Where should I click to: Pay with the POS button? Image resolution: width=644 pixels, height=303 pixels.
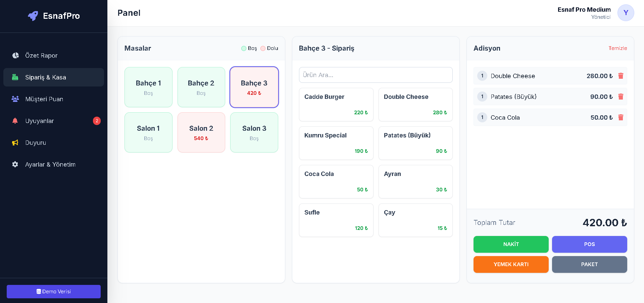pos(589,244)
